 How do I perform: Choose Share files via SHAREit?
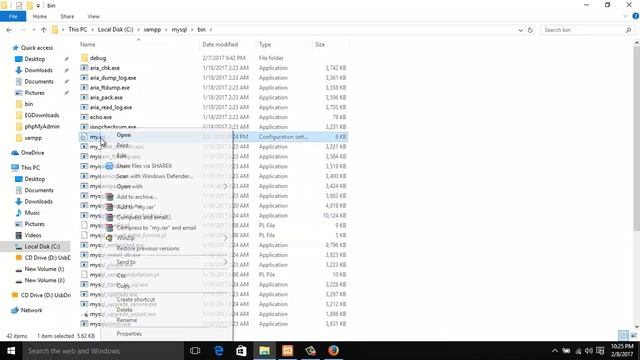144,166
